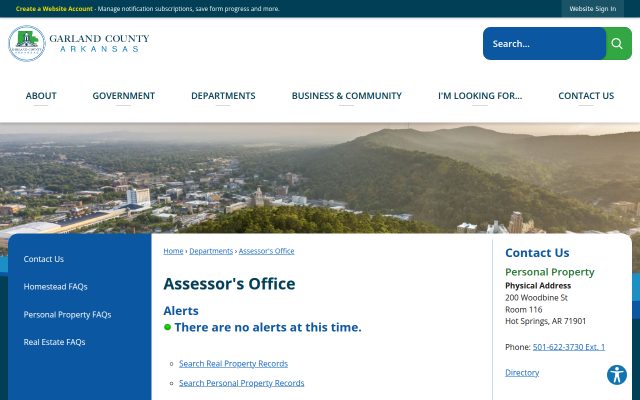
Task: Open the Departments menu
Action: pyautogui.click(x=223, y=96)
